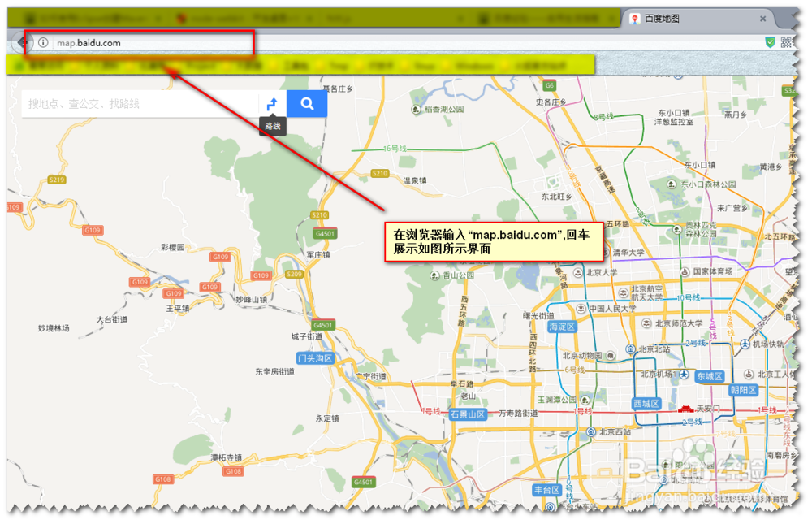Click the 王平镇 map label
Image resolution: width=812 pixels, height=524 pixels.
click(178, 309)
